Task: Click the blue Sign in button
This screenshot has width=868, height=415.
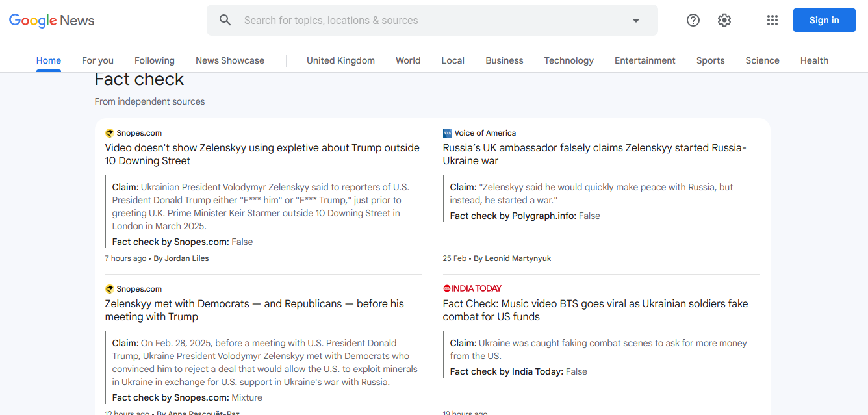Action: (x=824, y=20)
